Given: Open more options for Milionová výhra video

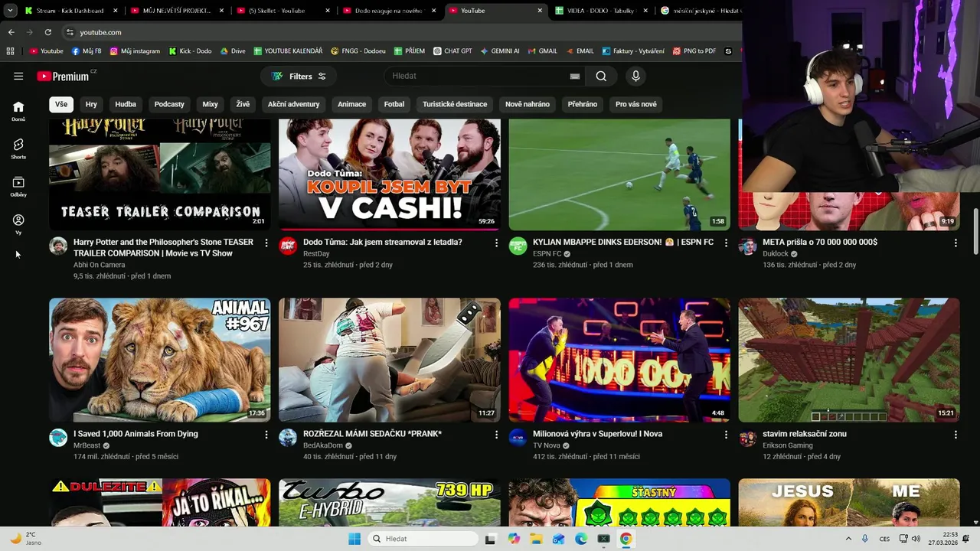Looking at the screenshot, I should coord(726,435).
